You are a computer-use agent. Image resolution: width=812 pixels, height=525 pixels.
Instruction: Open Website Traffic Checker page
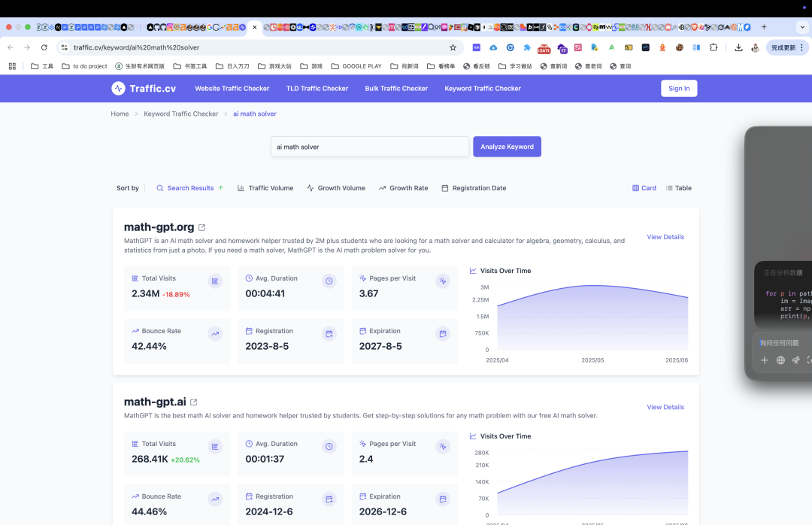click(232, 89)
